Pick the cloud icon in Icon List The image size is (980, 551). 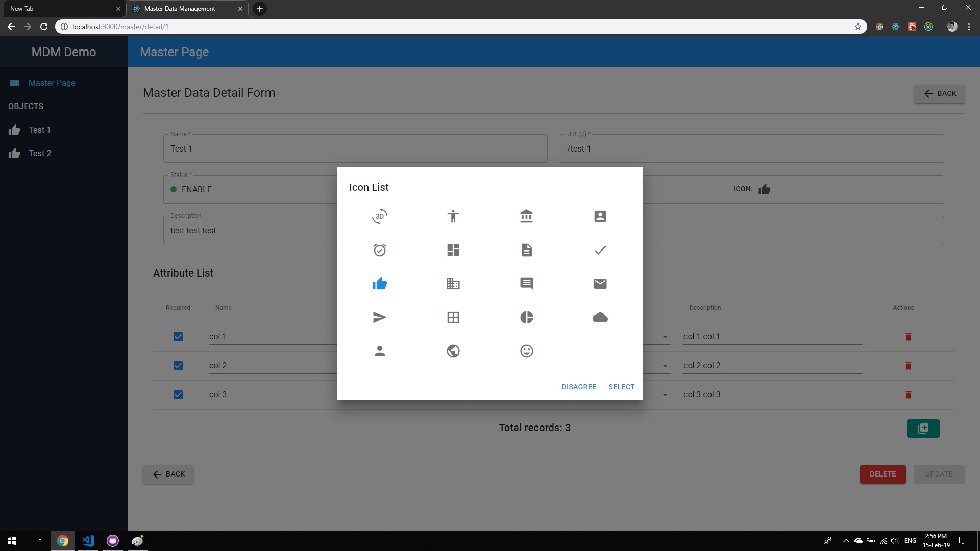coord(600,317)
